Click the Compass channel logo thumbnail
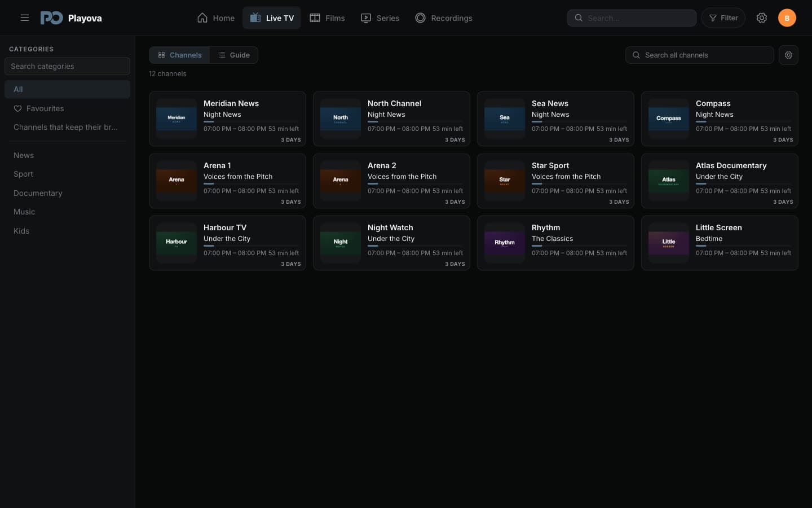The image size is (812, 508). [x=669, y=119]
